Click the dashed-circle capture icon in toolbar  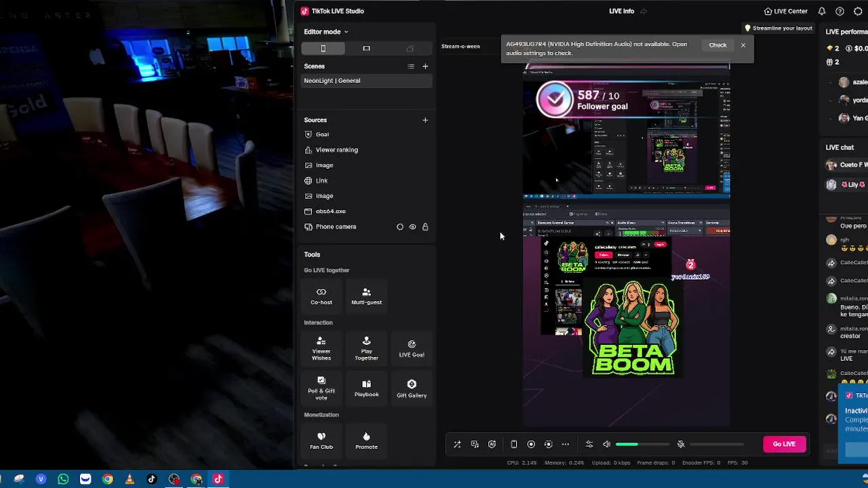(548, 445)
